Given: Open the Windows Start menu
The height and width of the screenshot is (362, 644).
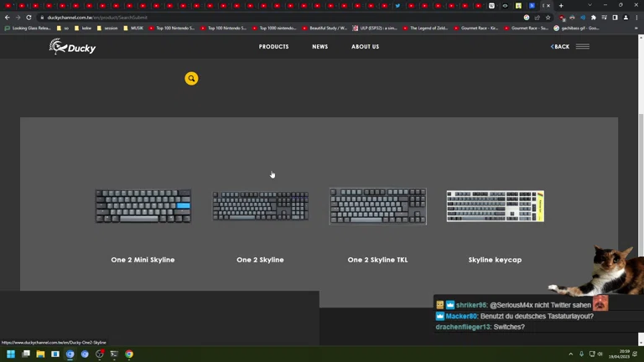Looking at the screenshot, I should tap(11, 354).
